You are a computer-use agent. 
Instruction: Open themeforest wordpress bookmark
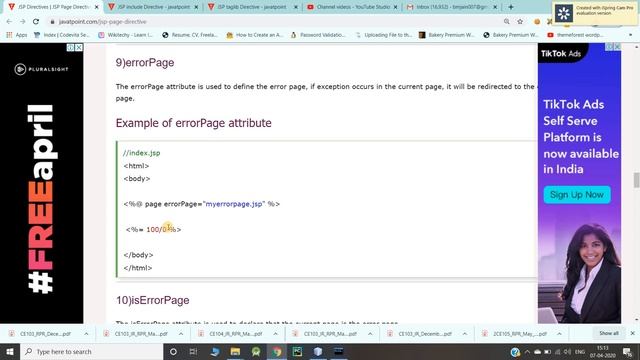pos(576,35)
